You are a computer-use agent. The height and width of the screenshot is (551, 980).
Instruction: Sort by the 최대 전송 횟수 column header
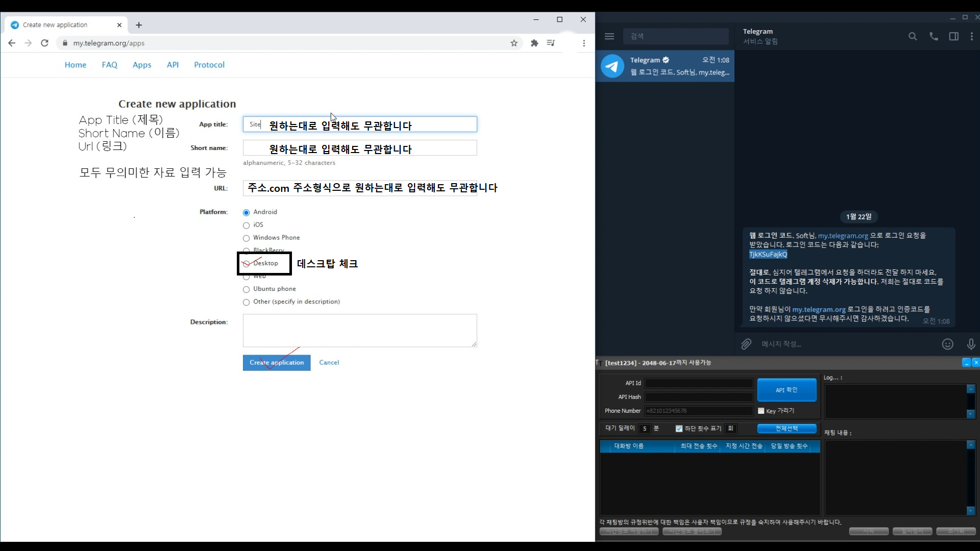tap(699, 446)
